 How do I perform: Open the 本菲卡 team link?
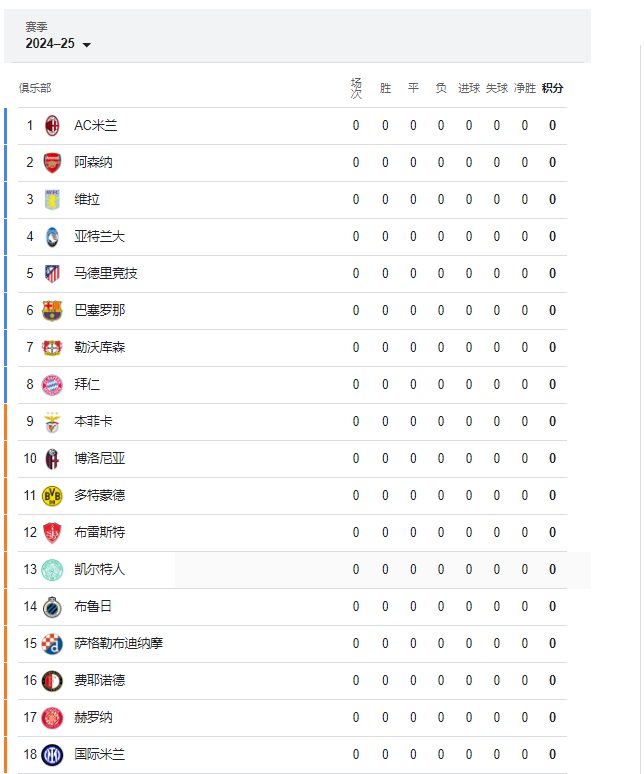(93, 421)
